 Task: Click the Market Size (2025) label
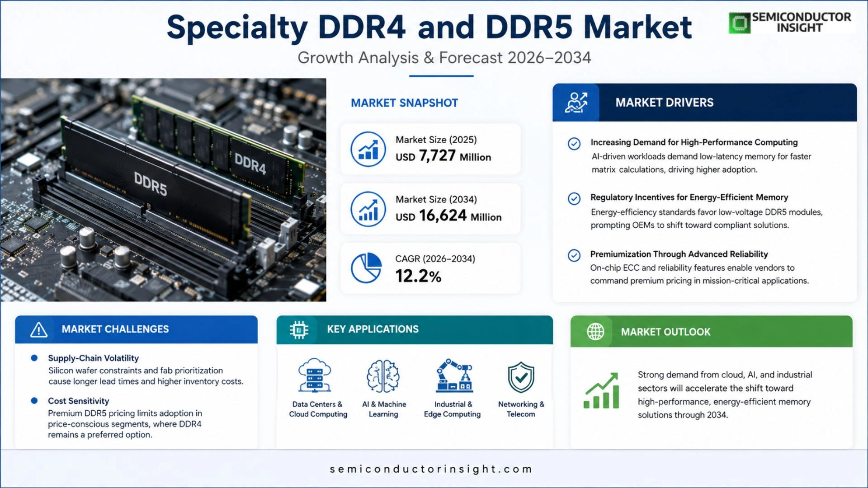[436, 140]
